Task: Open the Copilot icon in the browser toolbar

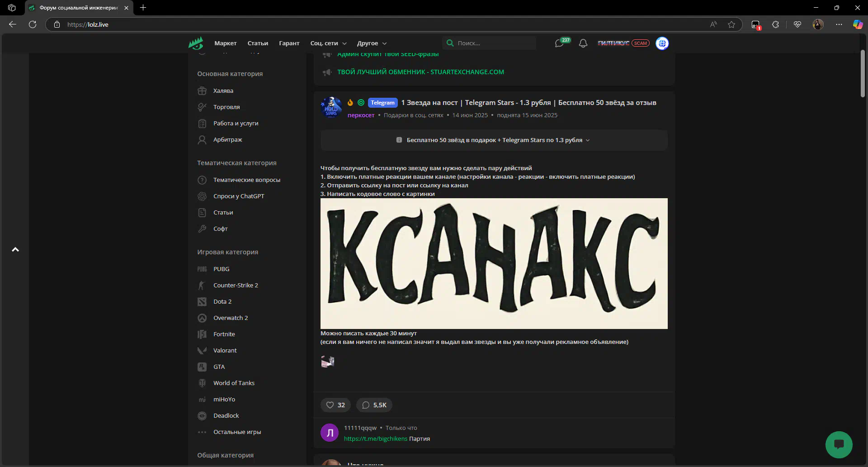Action: pos(858,24)
